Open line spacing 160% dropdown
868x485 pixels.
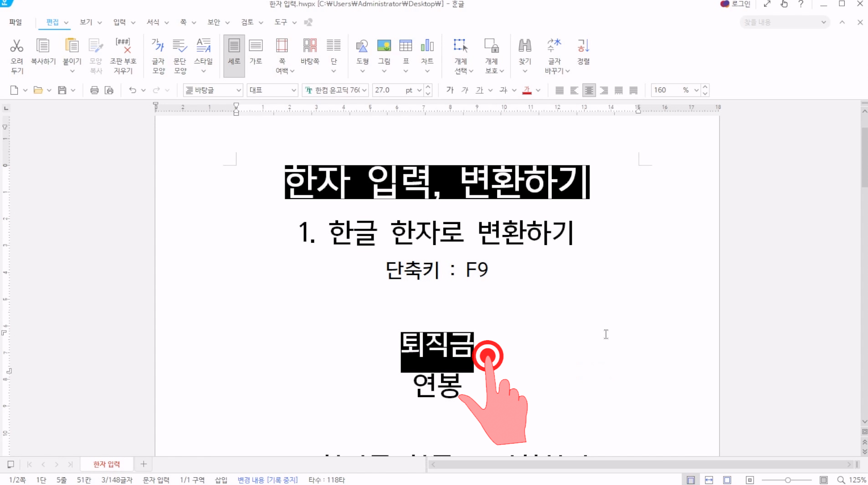(x=696, y=90)
